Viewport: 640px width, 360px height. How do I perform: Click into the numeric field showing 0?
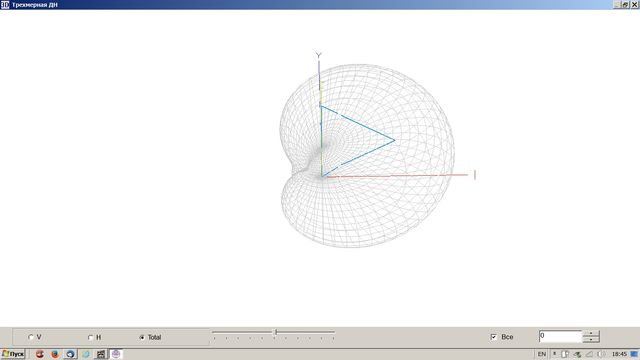(x=560, y=336)
